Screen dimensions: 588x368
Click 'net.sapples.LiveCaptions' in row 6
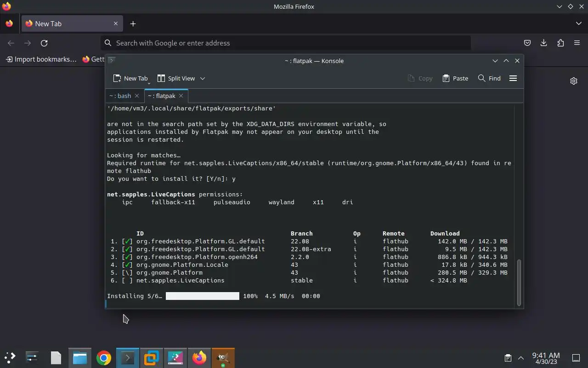click(x=180, y=280)
